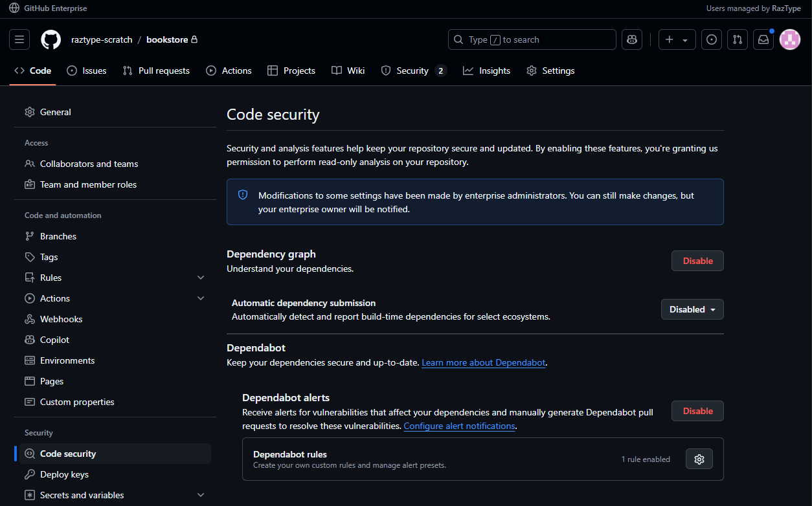
Task: Follow Learn more about Dependabot link
Action: pyautogui.click(x=484, y=362)
